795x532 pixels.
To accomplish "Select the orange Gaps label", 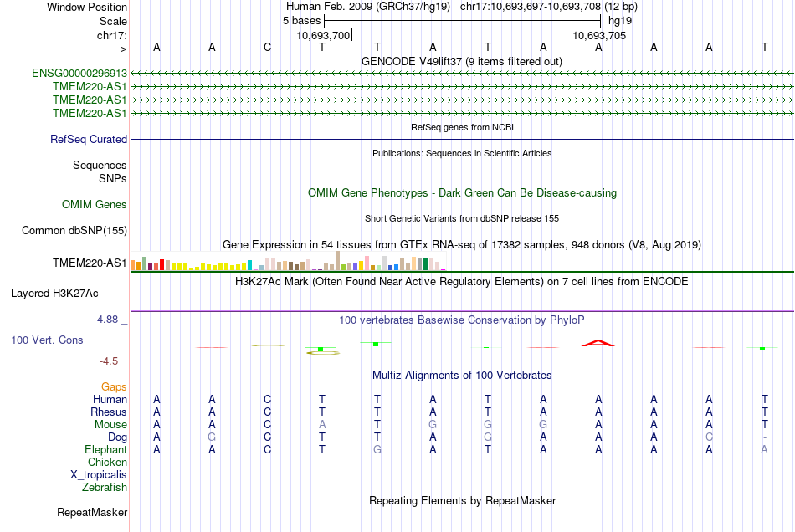I will tap(114, 386).
